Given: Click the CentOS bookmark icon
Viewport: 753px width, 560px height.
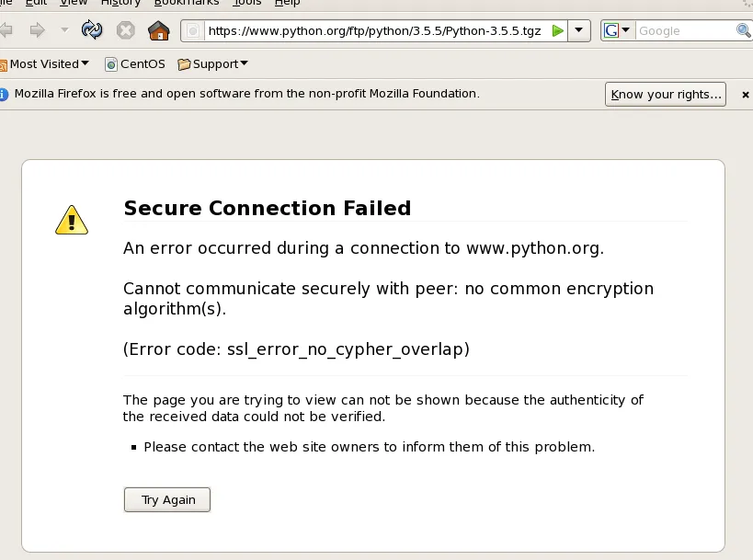Looking at the screenshot, I should (111, 64).
